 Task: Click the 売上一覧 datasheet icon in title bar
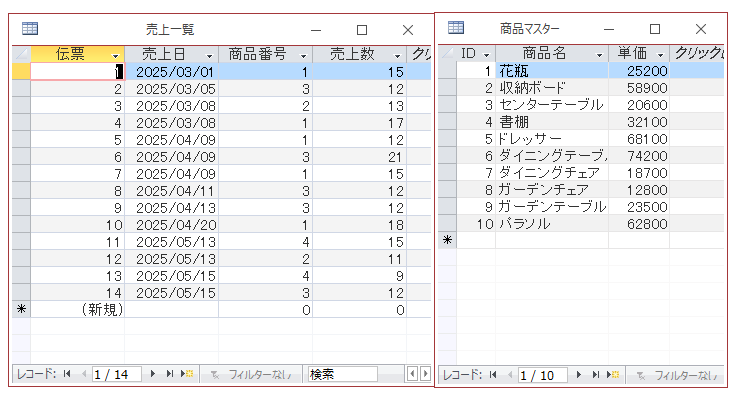(x=30, y=29)
